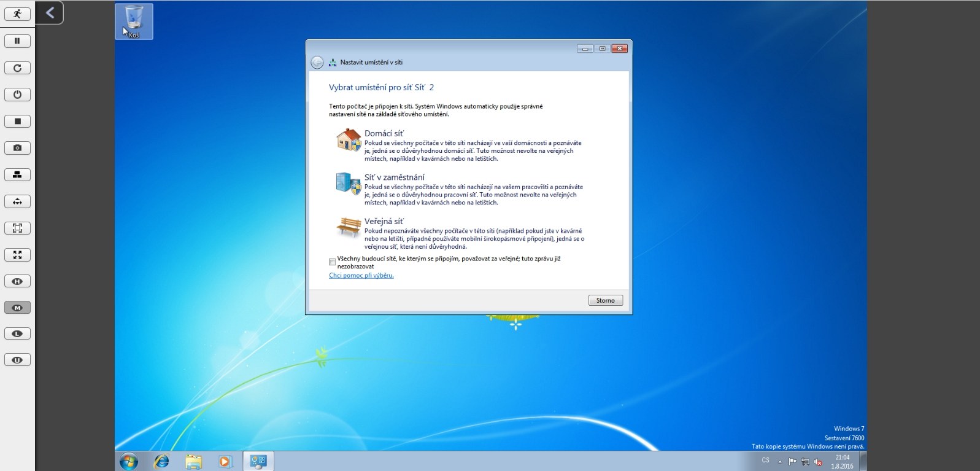Click the muted volume tray icon
Viewport: 980px width, 471px height.
[818, 462]
